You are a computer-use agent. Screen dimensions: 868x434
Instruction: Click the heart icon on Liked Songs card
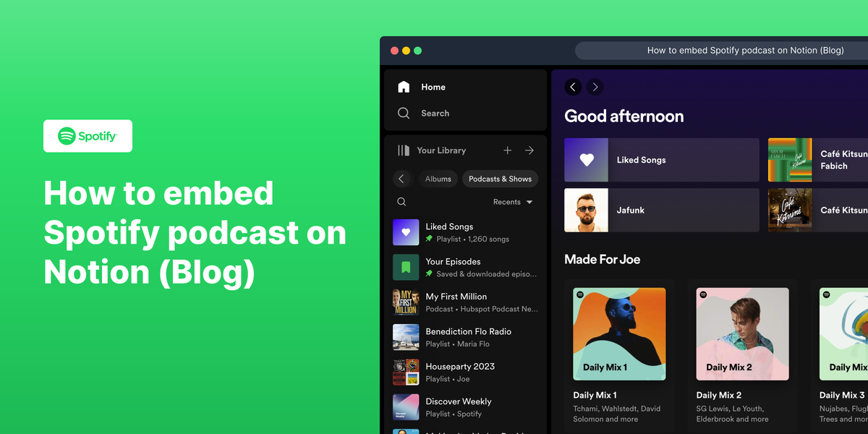[x=586, y=159]
